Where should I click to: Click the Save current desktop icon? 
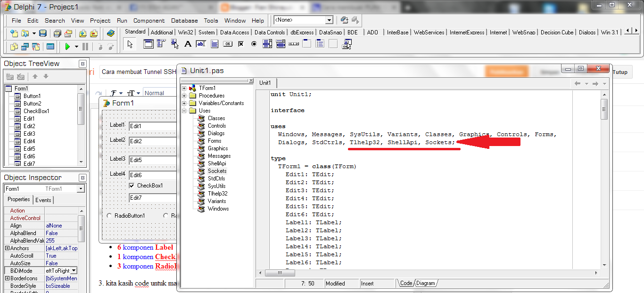(x=344, y=20)
